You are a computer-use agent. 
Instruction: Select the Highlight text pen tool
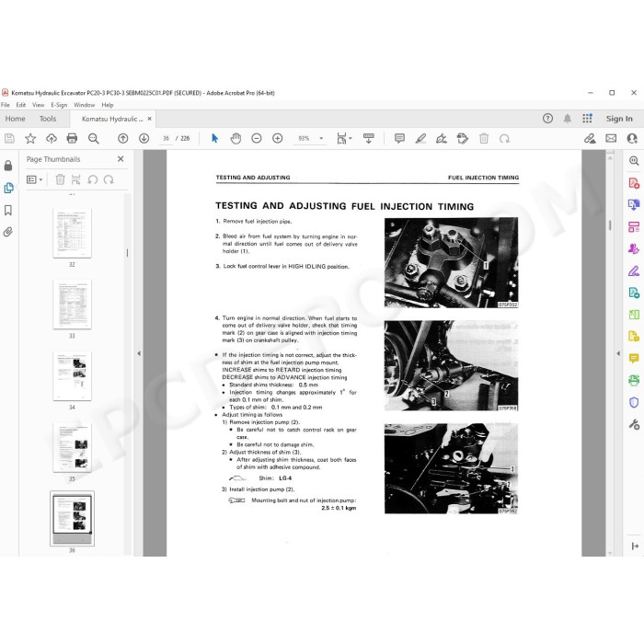point(420,138)
